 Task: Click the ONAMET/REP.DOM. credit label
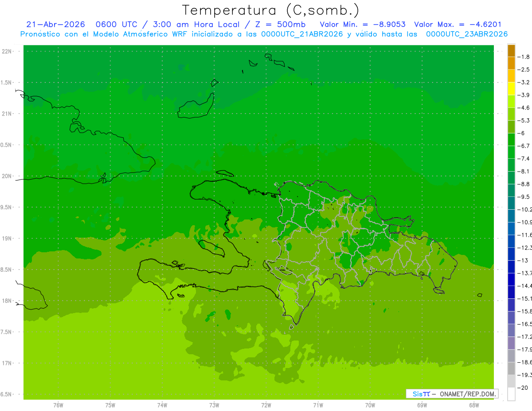pos(467,394)
